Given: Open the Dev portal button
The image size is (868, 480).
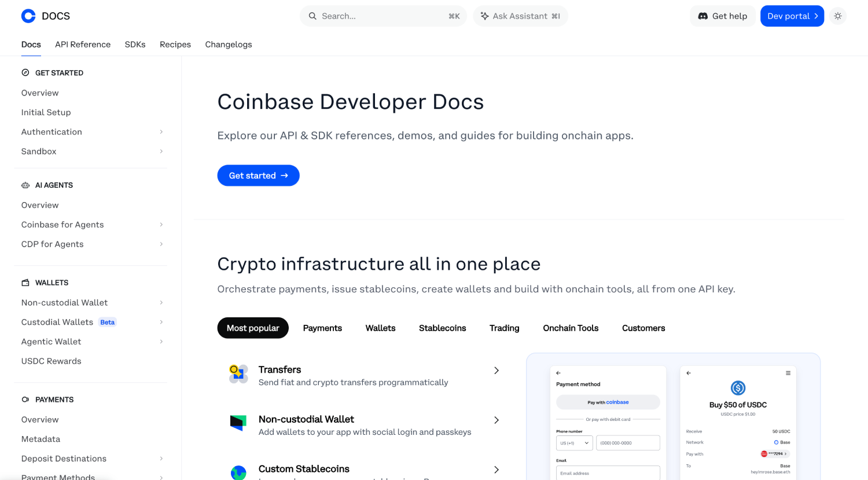Looking at the screenshot, I should pos(792,16).
